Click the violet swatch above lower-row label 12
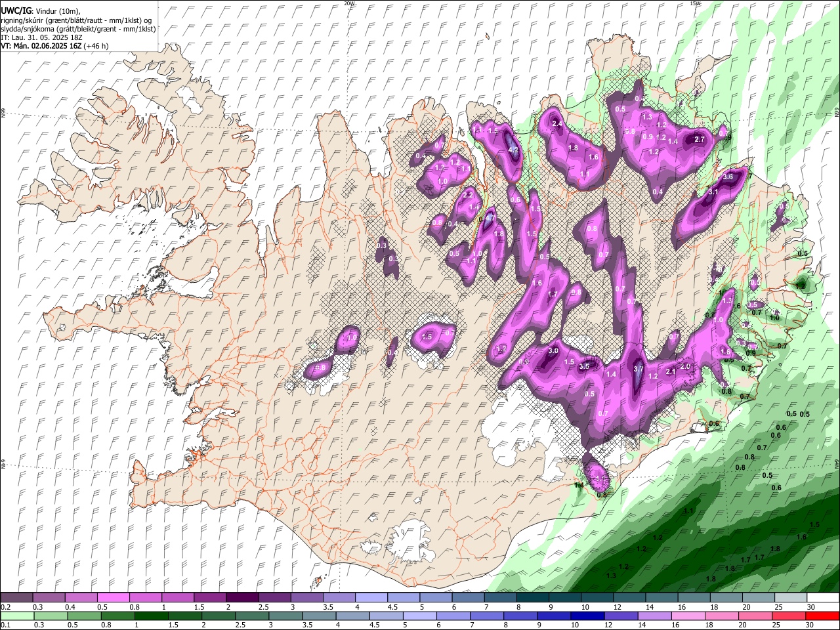Viewport: 840px width, 630px height. click(x=621, y=616)
